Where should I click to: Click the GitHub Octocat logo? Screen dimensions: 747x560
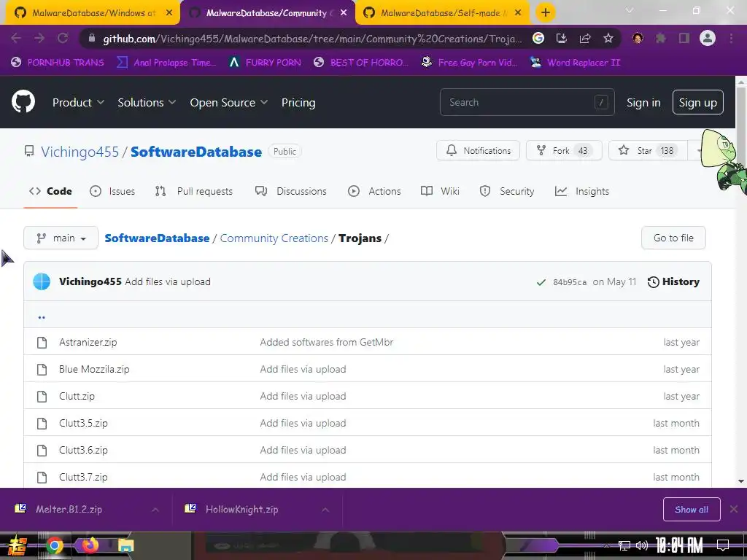pos(23,102)
